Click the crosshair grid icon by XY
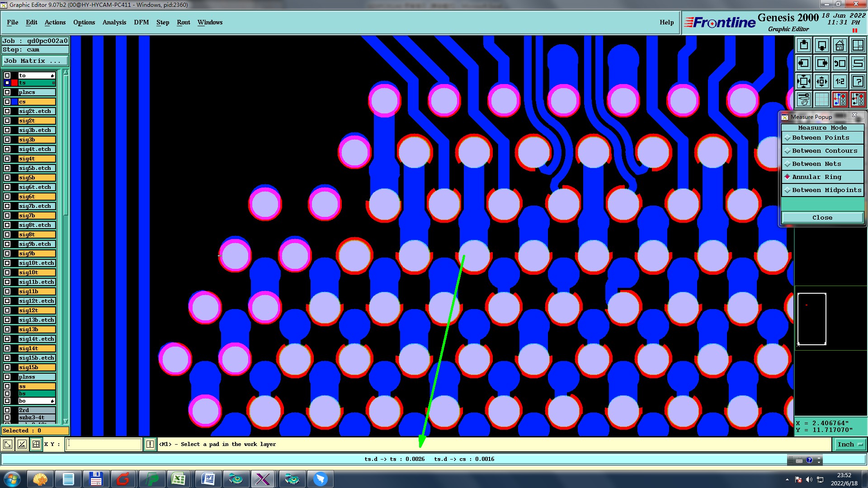Viewport: 868px width, 488px height. coord(36,444)
